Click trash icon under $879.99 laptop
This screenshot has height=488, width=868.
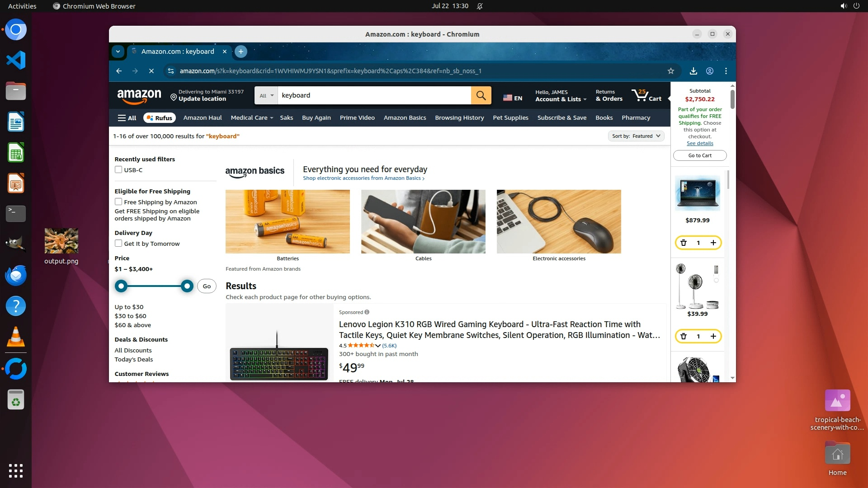pos(684,243)
